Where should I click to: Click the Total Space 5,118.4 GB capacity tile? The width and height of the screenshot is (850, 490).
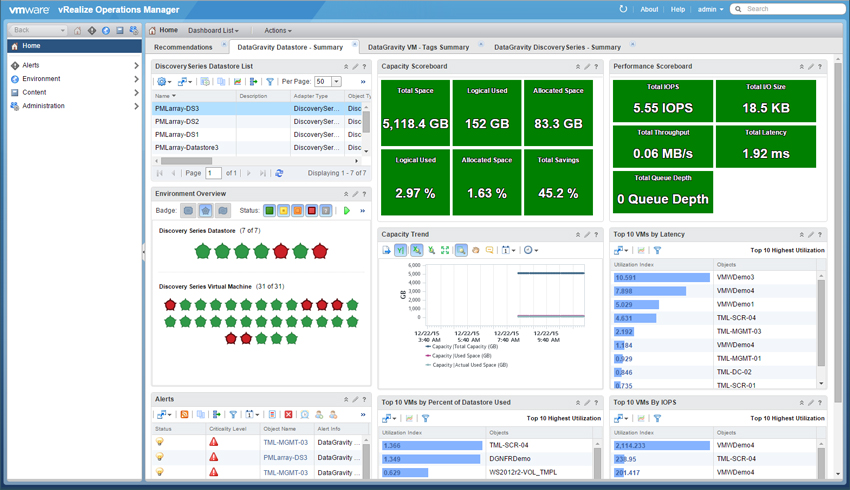pyautogui.click(x=415, y=113)
